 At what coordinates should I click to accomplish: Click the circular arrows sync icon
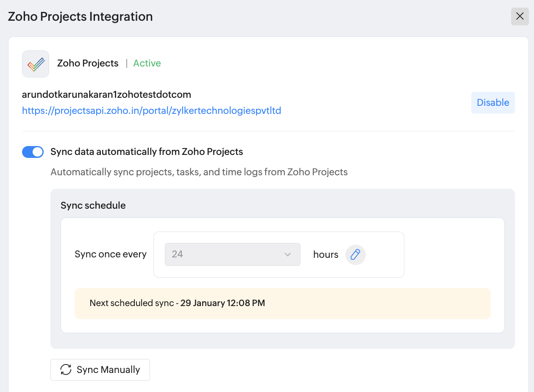(66, 370)
